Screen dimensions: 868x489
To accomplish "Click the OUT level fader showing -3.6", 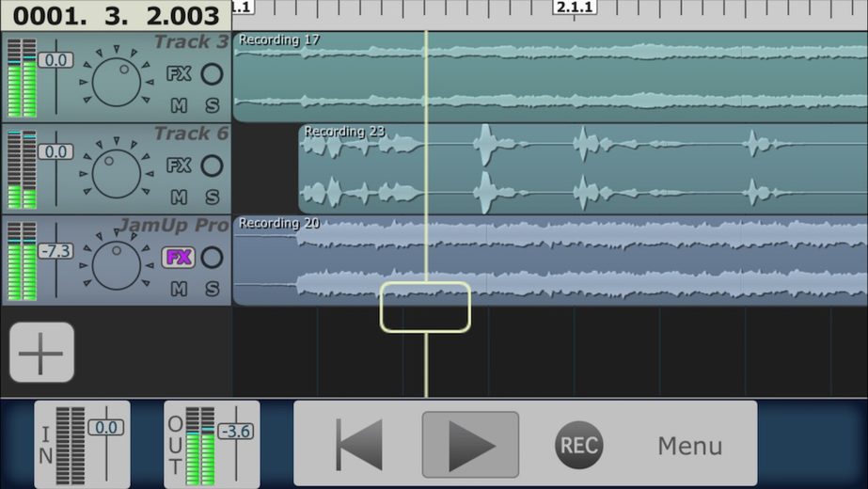I will click(236, 431).
